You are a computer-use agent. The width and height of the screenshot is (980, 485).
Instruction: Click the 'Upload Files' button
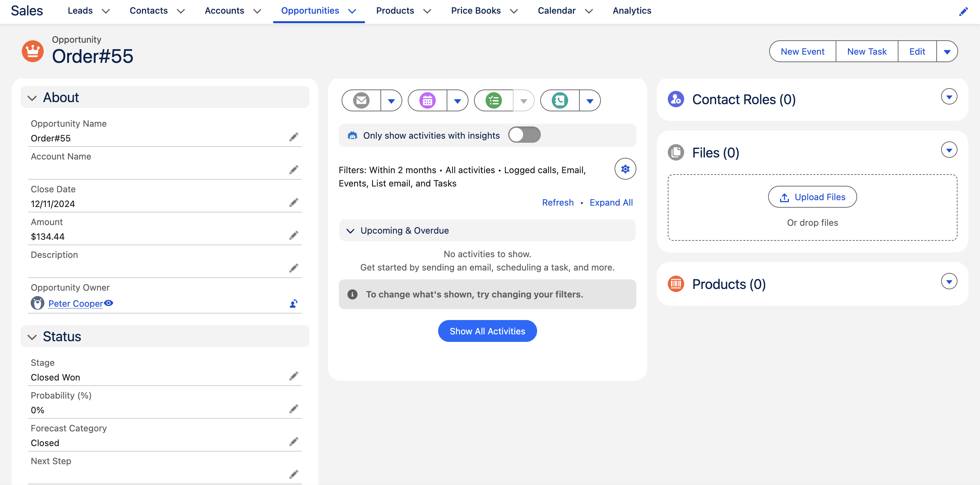(x=812, y=196)
